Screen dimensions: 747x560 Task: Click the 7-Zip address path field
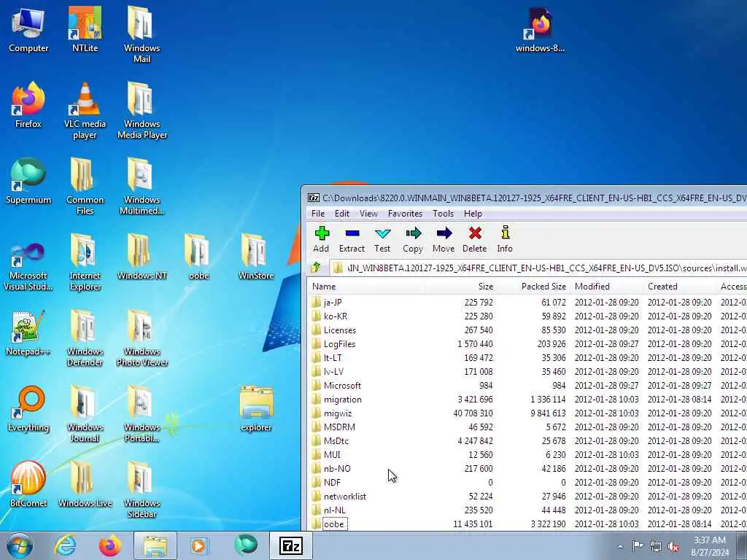point(538,268)
